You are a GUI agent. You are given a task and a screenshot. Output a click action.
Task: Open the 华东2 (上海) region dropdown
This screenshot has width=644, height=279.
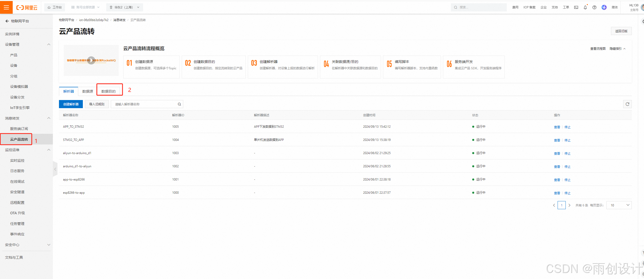125,7
